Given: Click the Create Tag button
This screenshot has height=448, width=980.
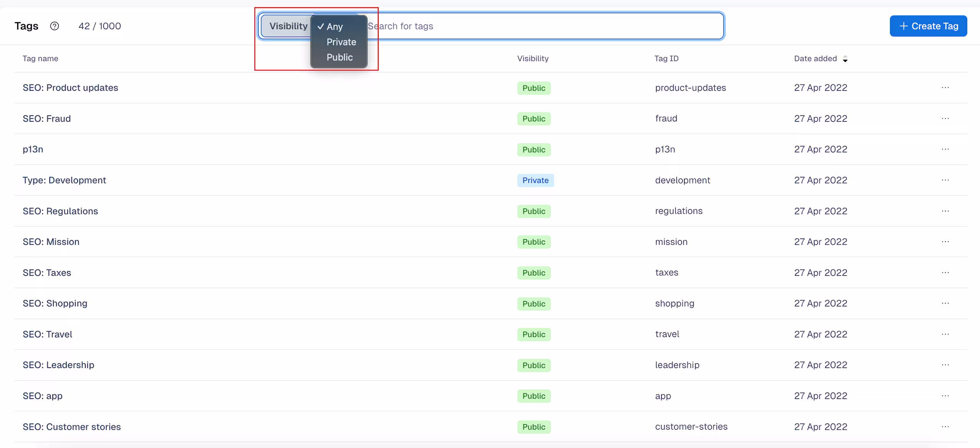Looking at the screenshot, I should click(x=928, y=26).
